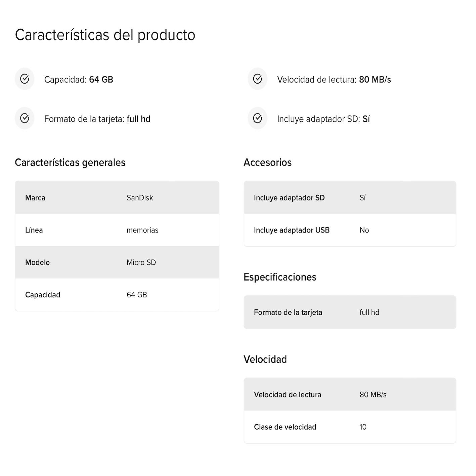
Task: Click the bold 80 MB/s highlight text
Action: (x=375, y=80)
